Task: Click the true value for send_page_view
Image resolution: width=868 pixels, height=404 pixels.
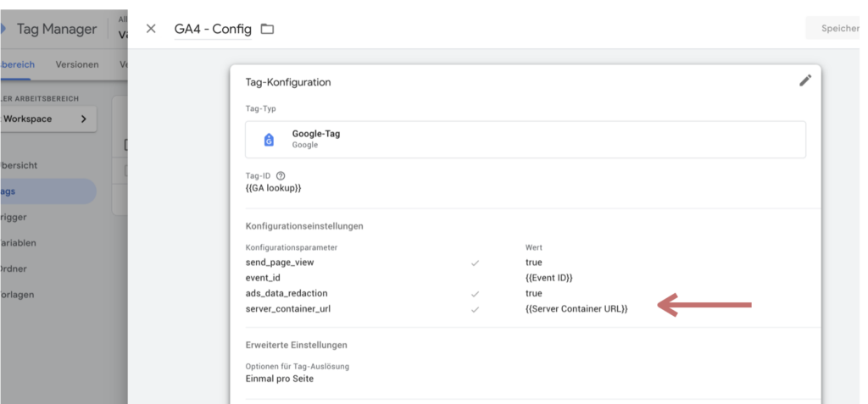Action: coord(534,263)
